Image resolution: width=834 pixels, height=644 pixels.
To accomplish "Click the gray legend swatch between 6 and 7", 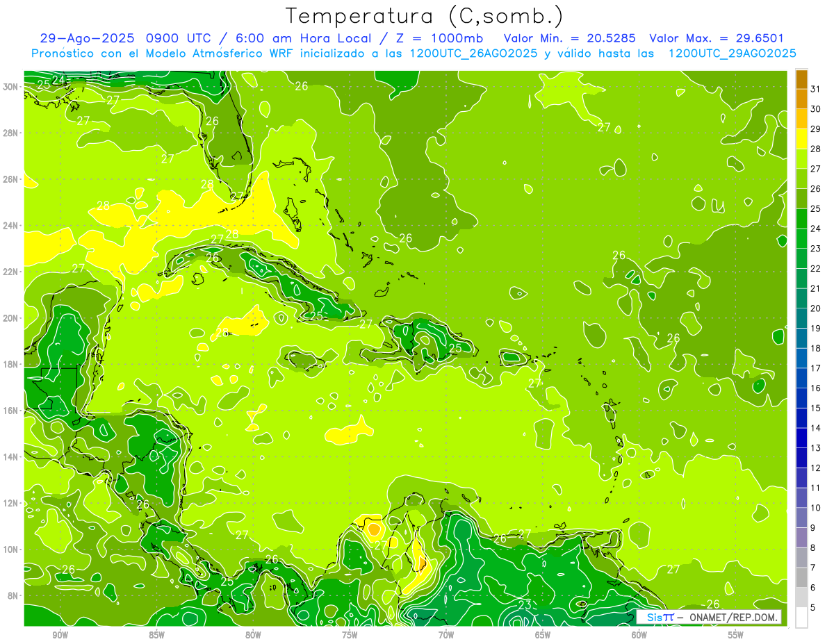I will click(x=801, y=577).
